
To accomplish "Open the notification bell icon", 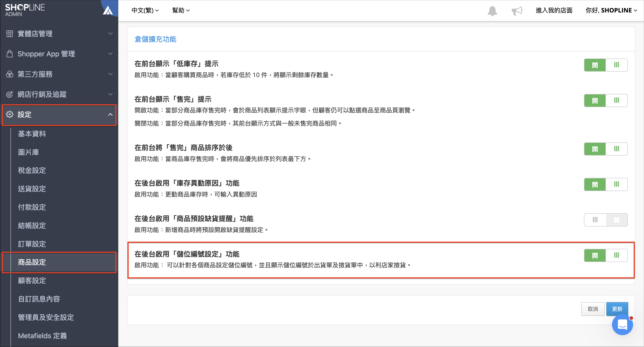I will click(492, 11).
